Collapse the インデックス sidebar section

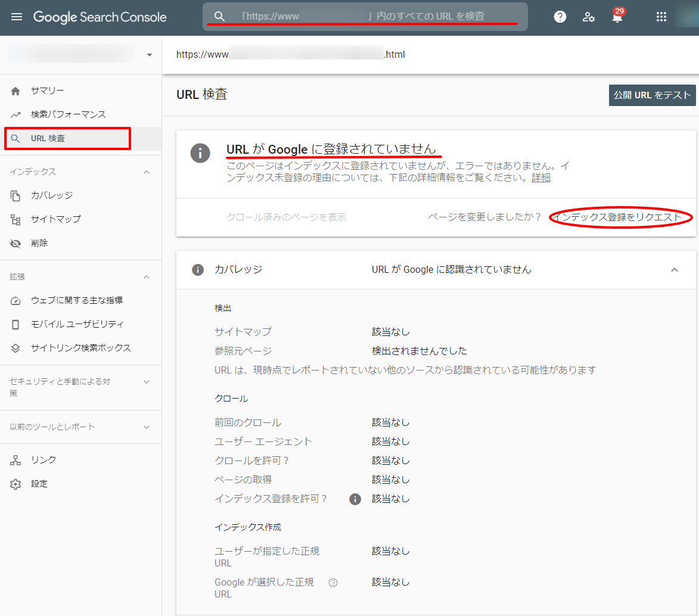coord(147,172)
